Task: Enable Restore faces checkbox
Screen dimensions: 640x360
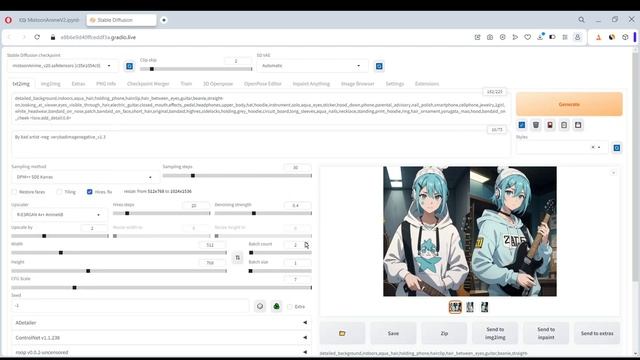Action: coord(14,192)
